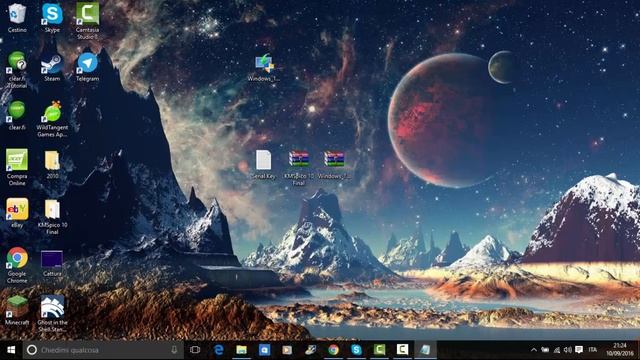Open the volume tray icon
Image resolution: width=640 pixels, height=360 pixels.
[567, 350]
